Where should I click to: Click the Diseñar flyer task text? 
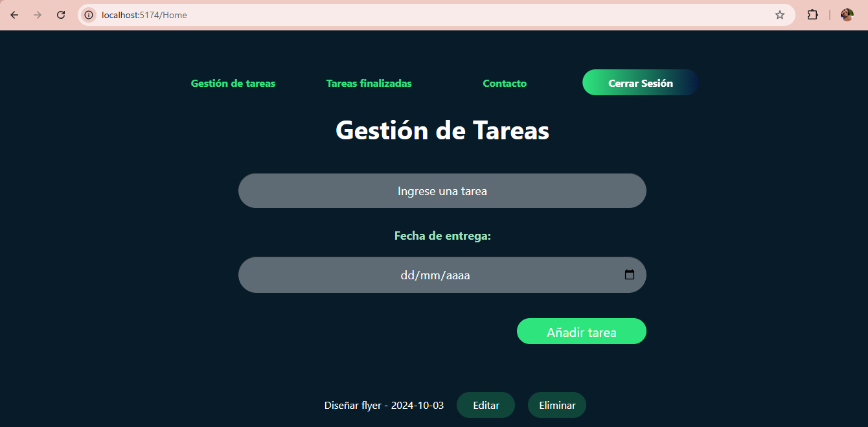[x=383, y=404]
